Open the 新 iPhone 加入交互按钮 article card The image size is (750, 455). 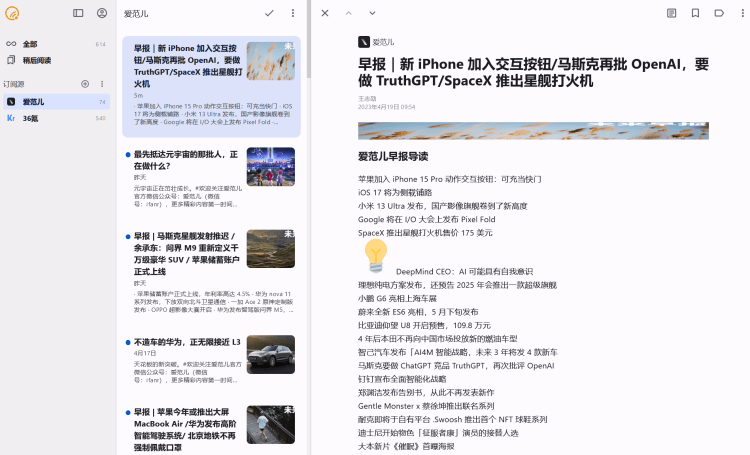click(x=211, y=87)
